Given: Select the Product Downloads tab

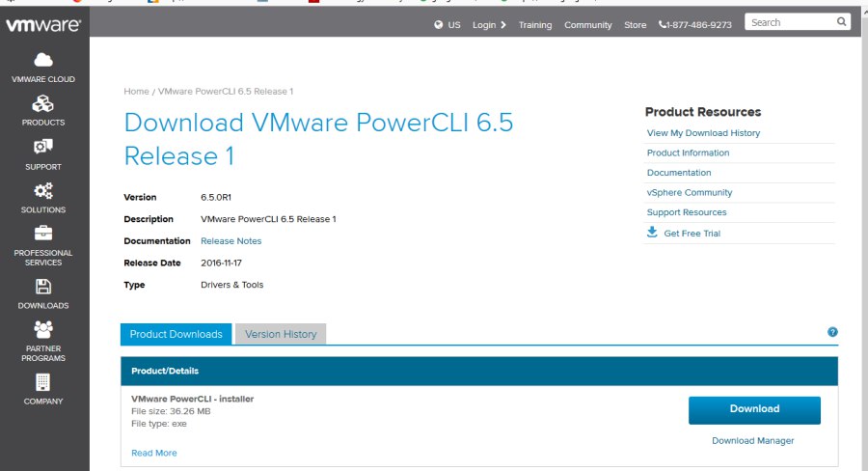Looking at the screenshot, I should coord(176,334).
